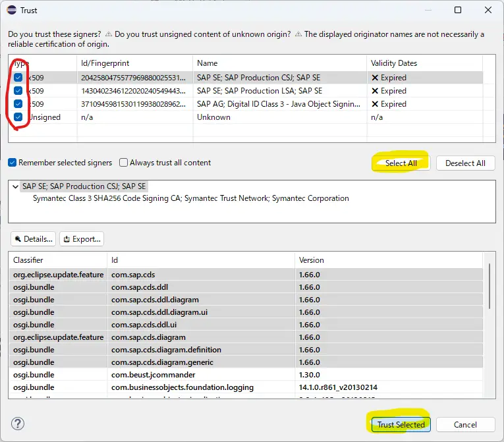Sort signers by Id/Fingerprint column header
Viewport: 504px width, 442px height.
[x=134, y=63]
